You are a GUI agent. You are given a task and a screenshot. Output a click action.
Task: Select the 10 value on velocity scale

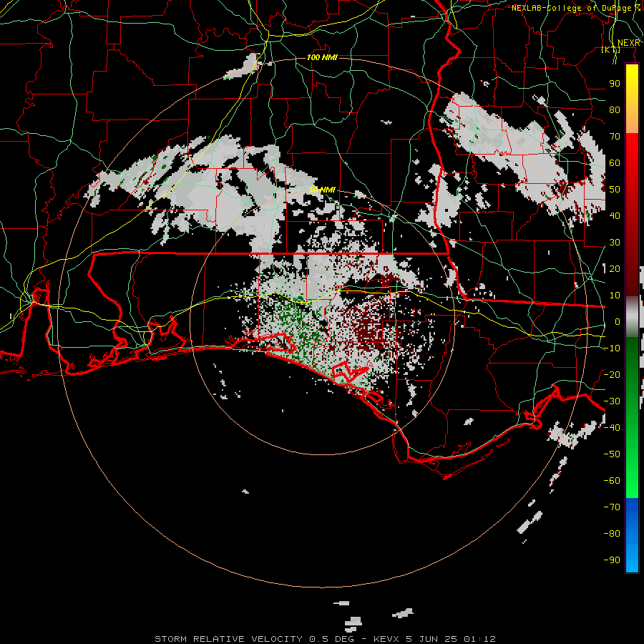coord(615,296)
